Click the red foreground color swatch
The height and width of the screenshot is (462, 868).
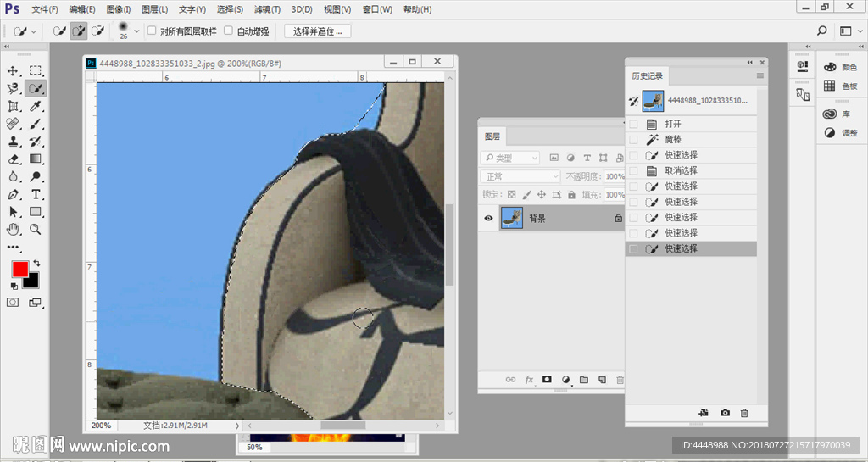point(19,270)
